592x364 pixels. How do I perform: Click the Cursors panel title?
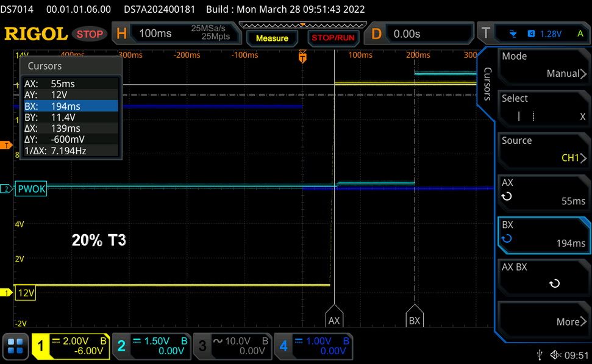(x=45, y=66)
